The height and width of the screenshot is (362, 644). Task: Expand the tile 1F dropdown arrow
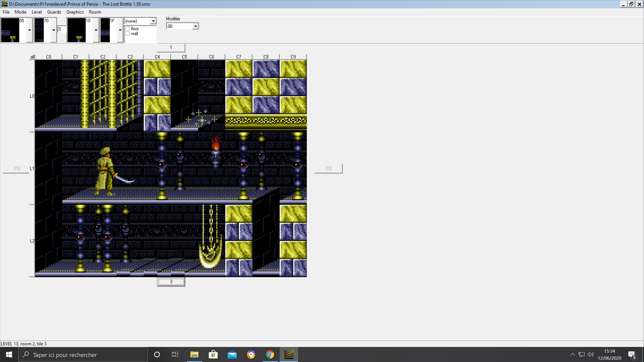tap(120, 30)
